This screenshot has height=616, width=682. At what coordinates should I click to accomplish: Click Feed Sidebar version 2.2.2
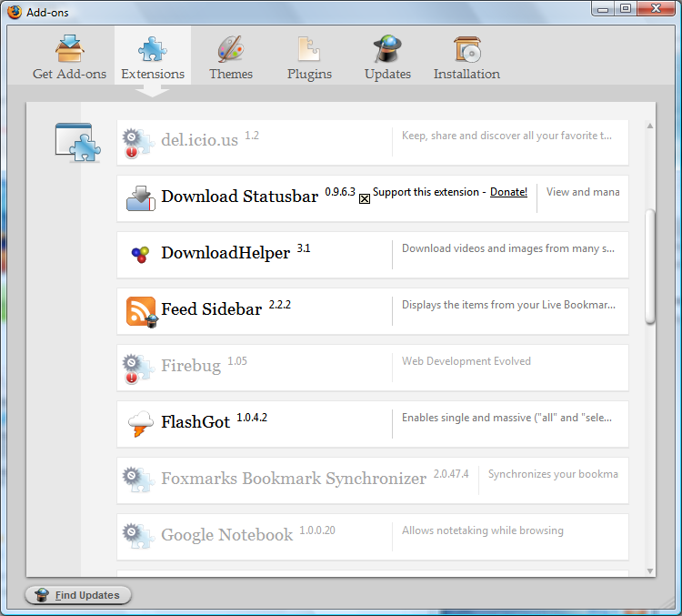[x=280, y=305]
